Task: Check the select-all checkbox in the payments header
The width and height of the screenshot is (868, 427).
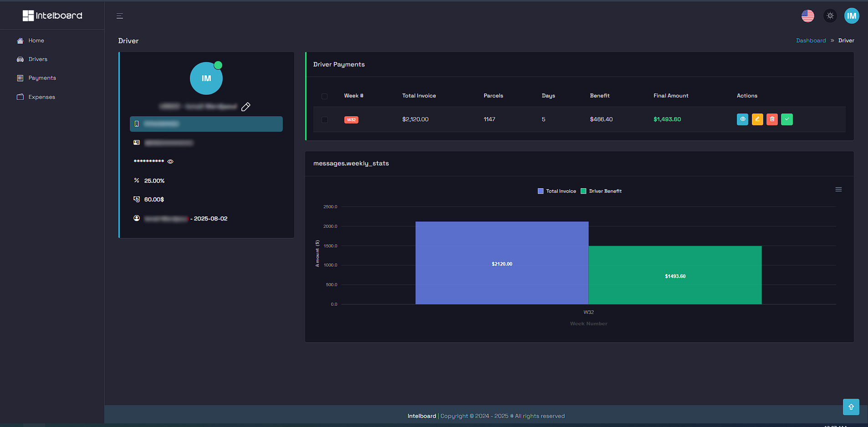Action: pos(325,96)
